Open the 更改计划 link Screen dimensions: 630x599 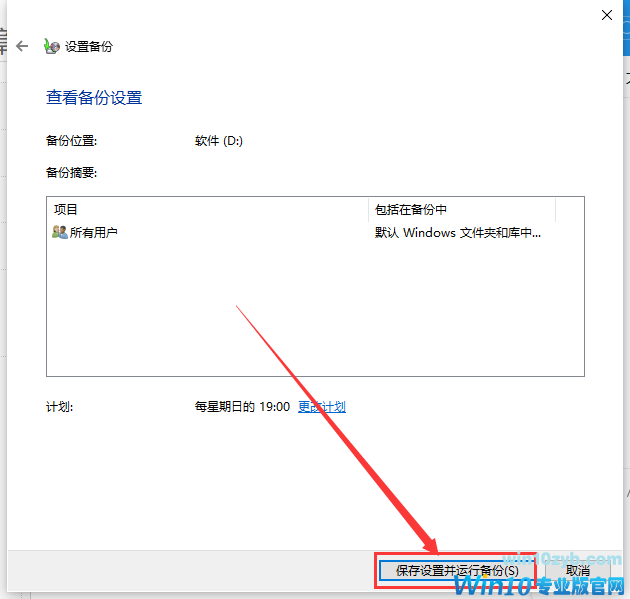click(322, 407)
